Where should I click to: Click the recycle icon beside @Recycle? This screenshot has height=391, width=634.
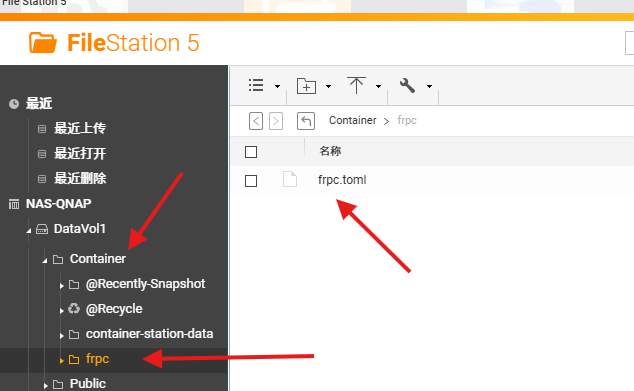click(74, 309)
